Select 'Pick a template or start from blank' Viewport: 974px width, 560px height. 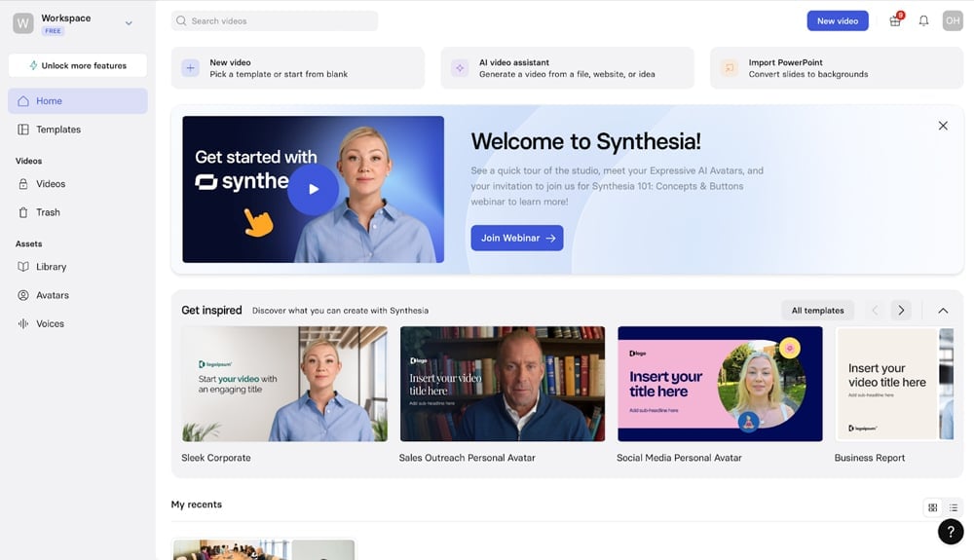coord(279,74)
